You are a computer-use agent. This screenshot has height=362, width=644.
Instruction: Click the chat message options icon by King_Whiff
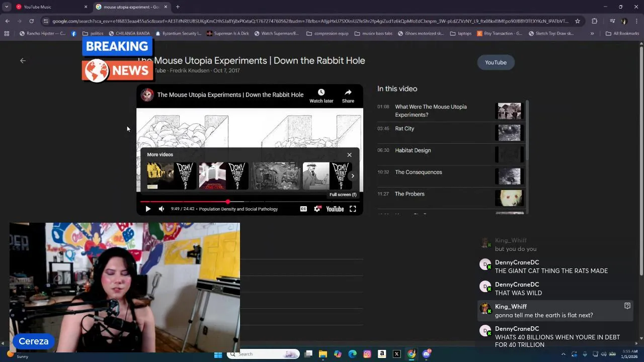coord(627,306)
